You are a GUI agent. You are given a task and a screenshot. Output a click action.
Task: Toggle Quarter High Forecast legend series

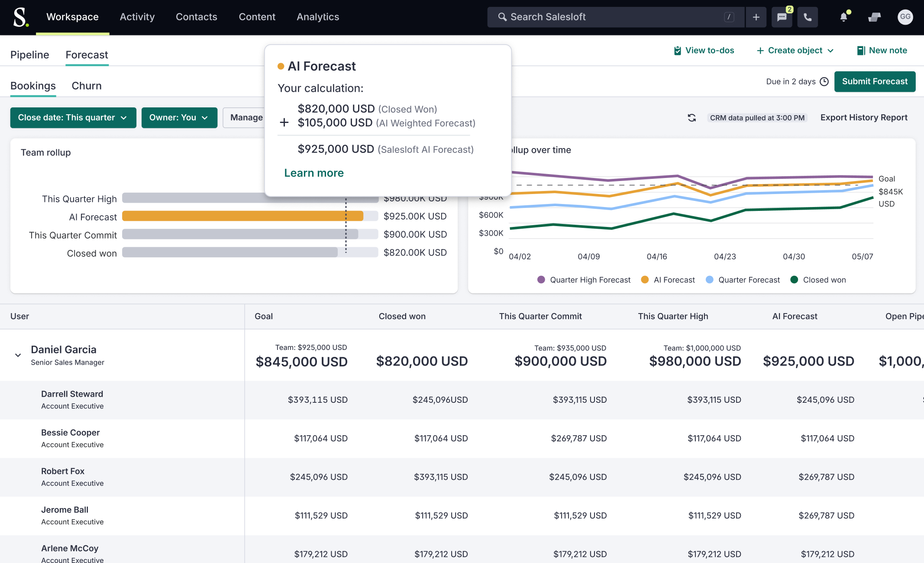point(584,280)
